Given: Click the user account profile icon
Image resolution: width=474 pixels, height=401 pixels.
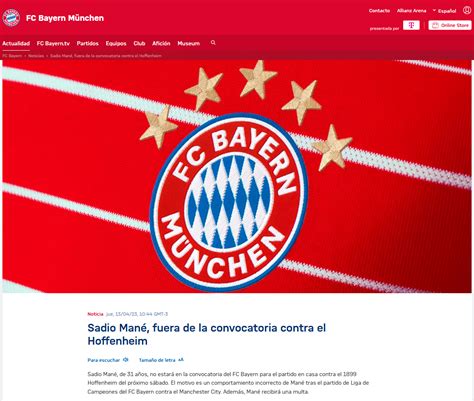Looking at the screenshot, I should coord(467,10).
